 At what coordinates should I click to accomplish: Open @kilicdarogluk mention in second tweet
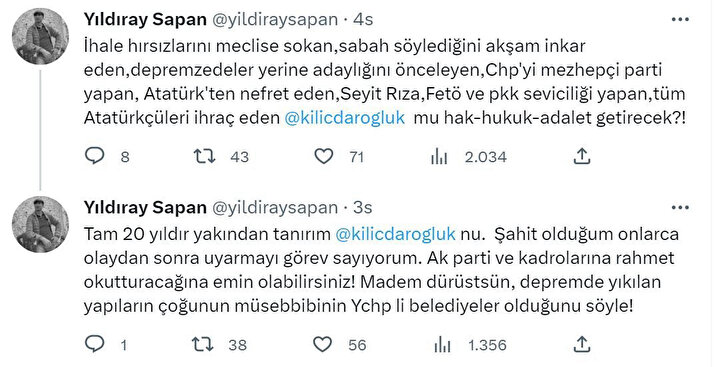point(396,234)
